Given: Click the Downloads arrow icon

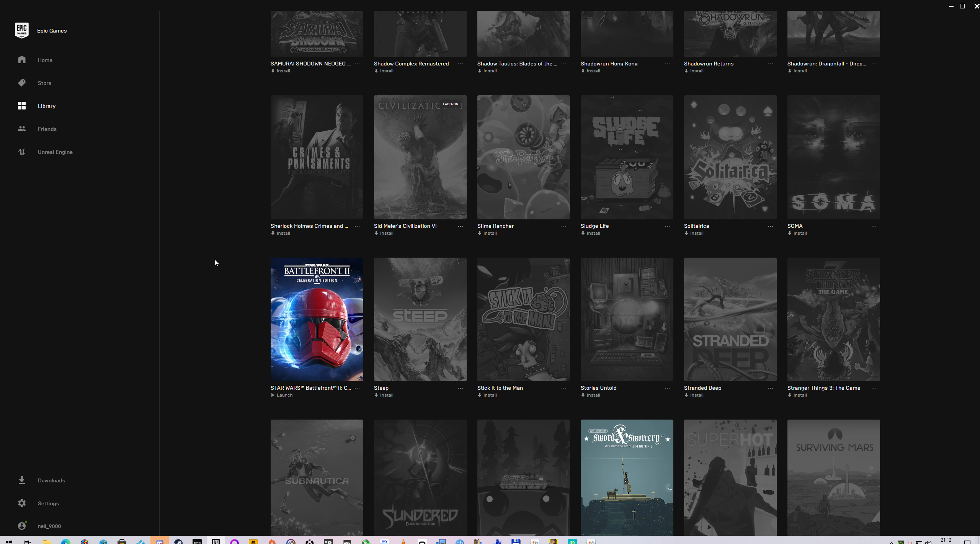Looking at the screenshot, I should (22, 480).
